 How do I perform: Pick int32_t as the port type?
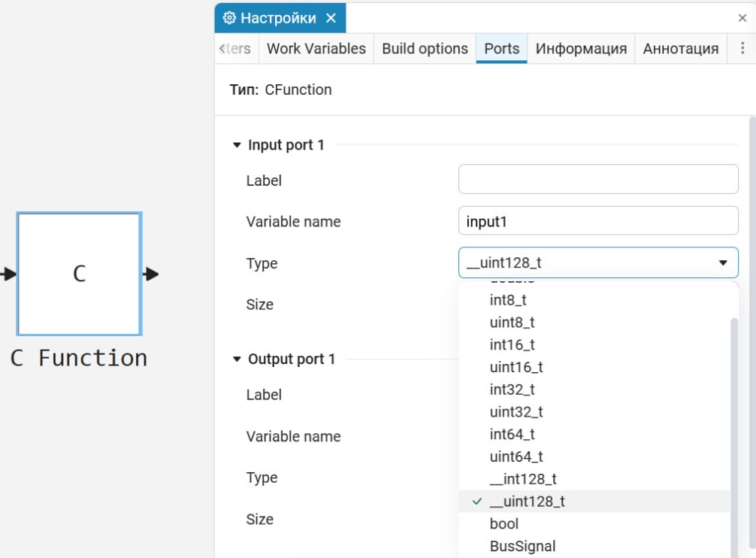click(512, 390)
